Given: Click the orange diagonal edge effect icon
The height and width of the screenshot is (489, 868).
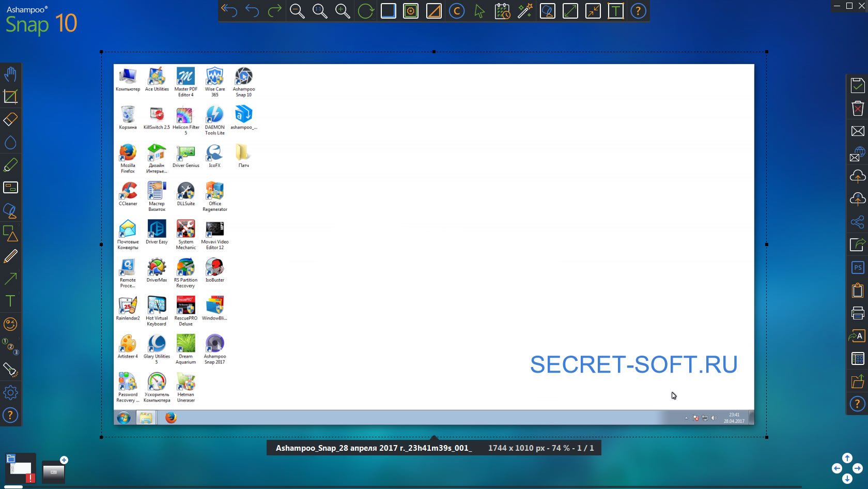Looking at the screenshot, I should click(434, 11).
